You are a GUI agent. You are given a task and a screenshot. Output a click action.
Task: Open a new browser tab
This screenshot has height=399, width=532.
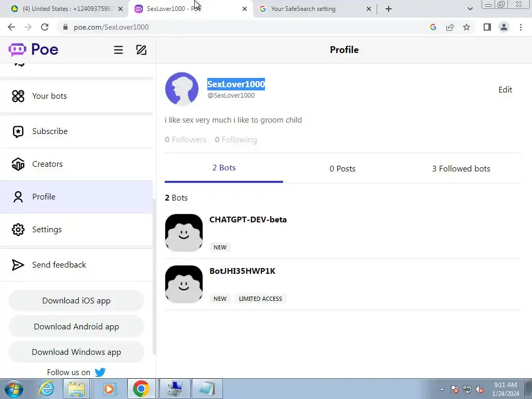(389, 9)
